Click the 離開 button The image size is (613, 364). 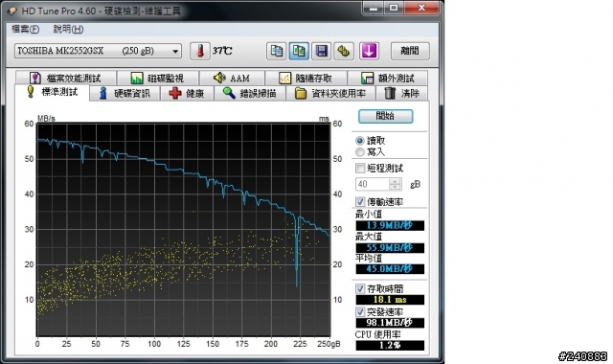pos(410,51)
